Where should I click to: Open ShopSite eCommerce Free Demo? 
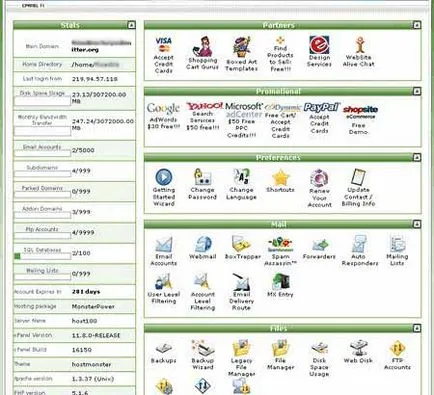[x=360, y=112]
